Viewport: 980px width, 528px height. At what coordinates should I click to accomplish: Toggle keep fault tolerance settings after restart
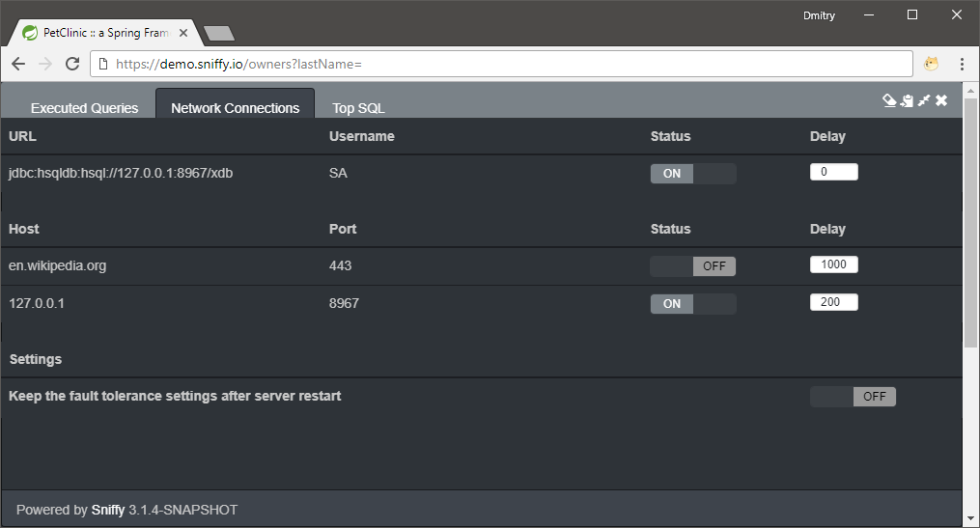point(853,397)
